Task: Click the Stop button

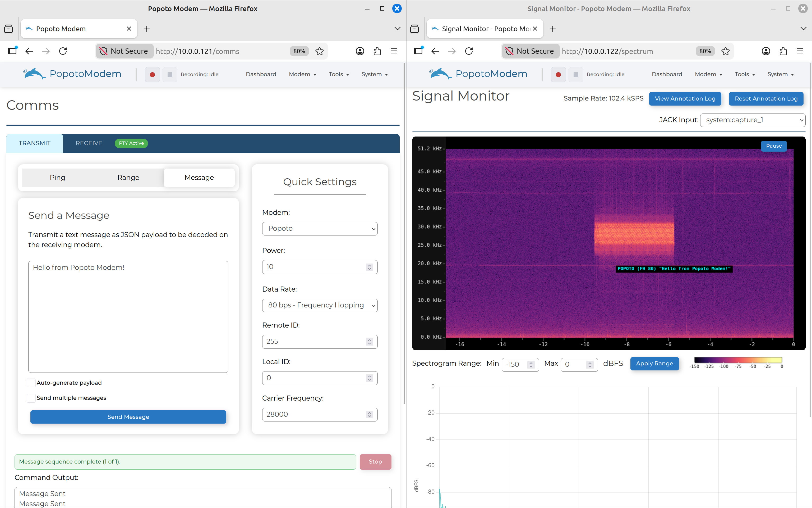Action: pyautogui.click(x=375, y=462)
